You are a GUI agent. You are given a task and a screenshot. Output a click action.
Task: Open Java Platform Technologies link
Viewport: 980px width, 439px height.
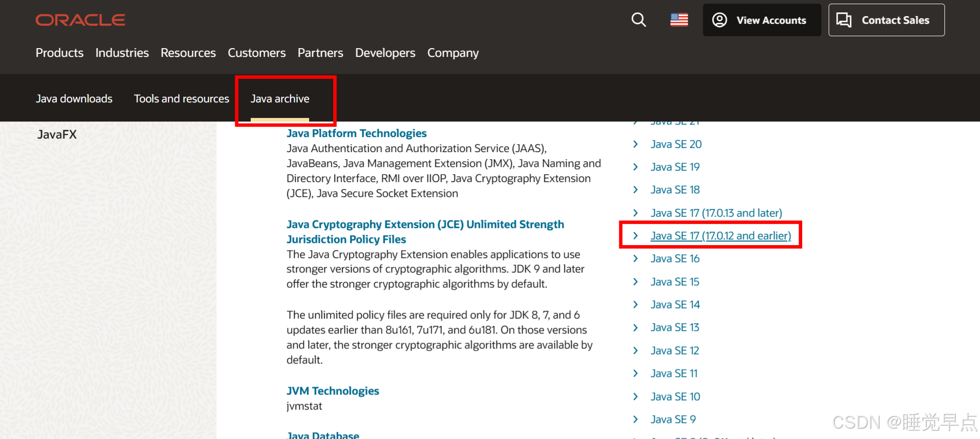(357, 133)
